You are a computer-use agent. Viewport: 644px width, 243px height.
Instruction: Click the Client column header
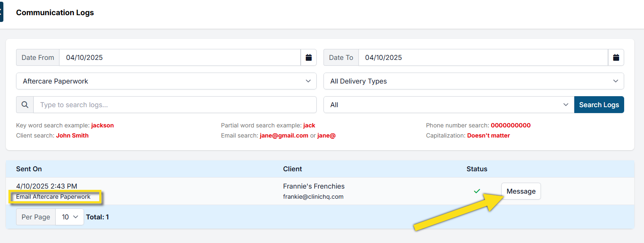[x=292, y=169]
